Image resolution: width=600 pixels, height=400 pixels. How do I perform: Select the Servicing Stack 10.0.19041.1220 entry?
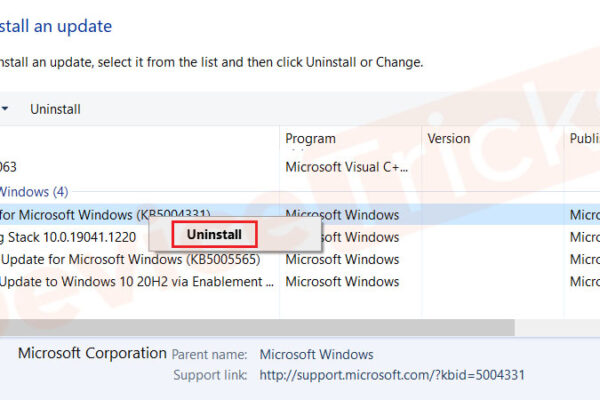point(68,237)
